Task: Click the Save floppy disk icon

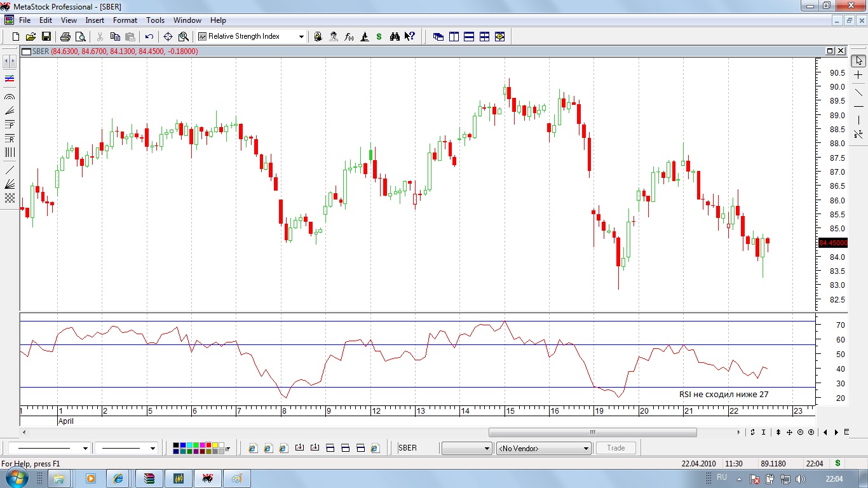Action: click(46, 37)
